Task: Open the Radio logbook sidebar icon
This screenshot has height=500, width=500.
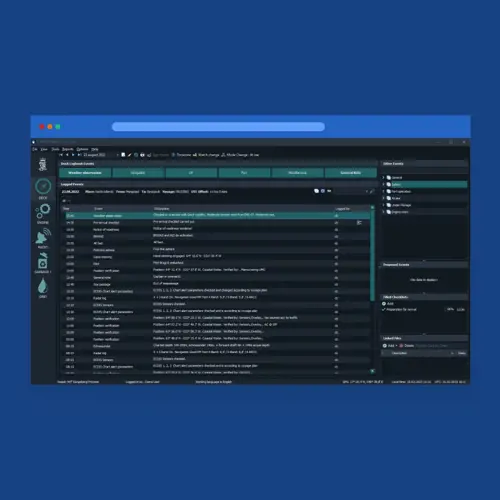Action: pos(43,236)
